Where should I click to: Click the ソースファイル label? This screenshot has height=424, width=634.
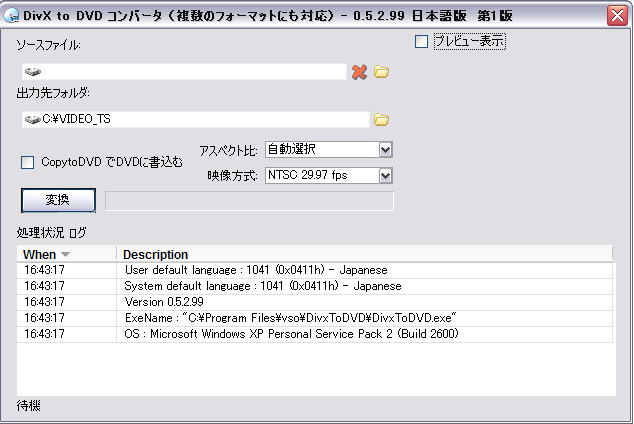pos(48,45)
